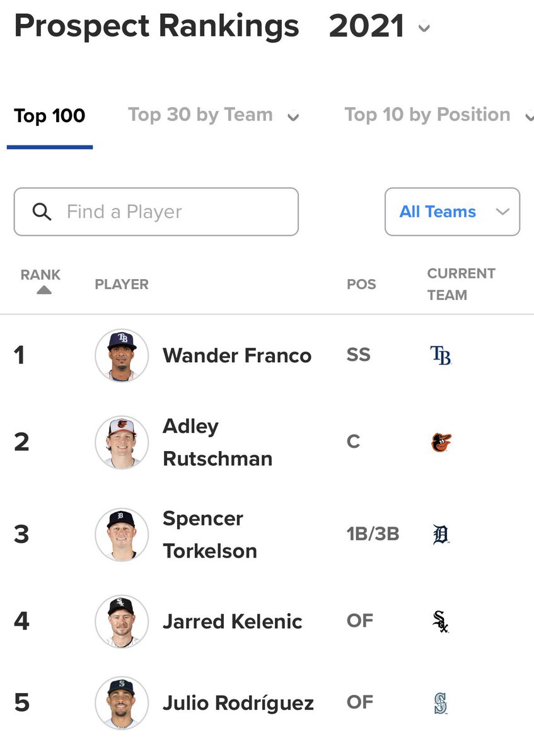
Task: Open the headshot beside rank 3
Action: (122, 535)
